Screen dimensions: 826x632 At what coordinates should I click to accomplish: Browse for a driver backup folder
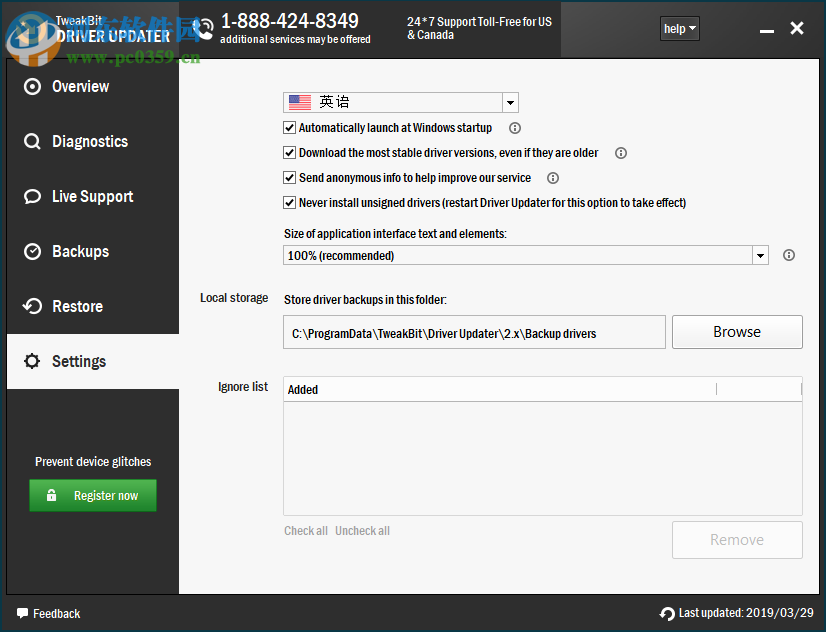tap(737, 331)
